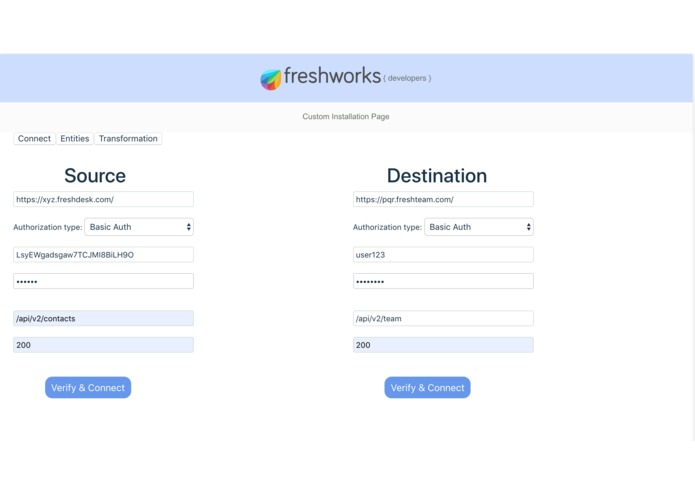Click the Source heading
The height and width of the screenshot is (494, 695).
(95, 176)
